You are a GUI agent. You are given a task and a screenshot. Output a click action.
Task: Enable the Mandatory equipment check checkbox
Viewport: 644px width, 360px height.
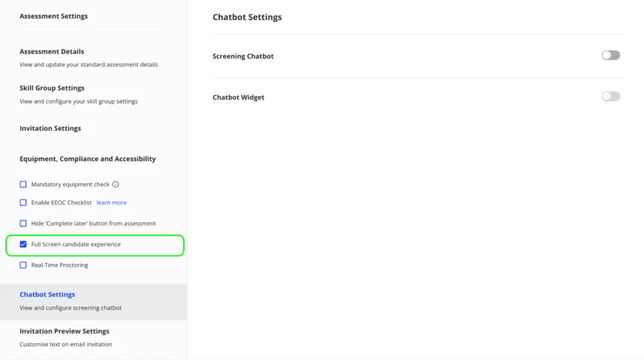[x=23, y=185]
